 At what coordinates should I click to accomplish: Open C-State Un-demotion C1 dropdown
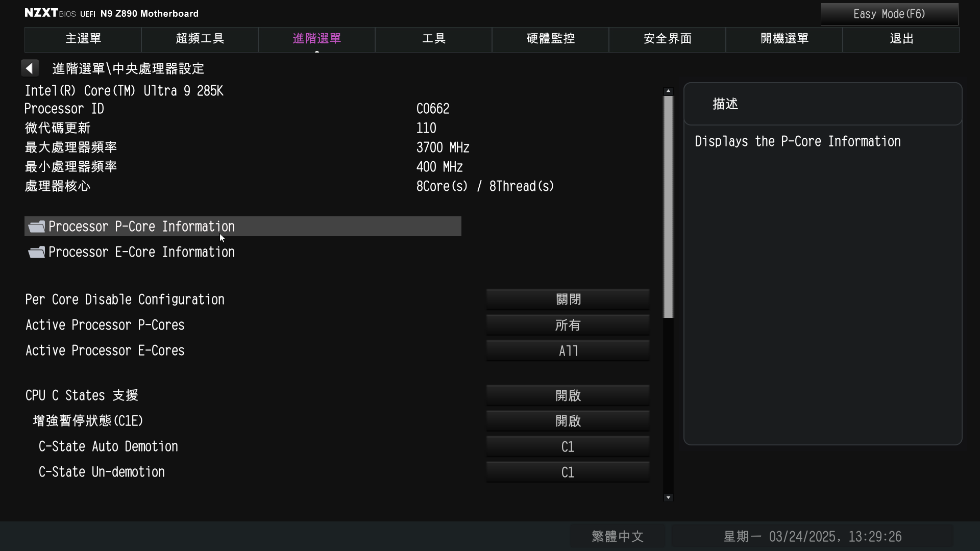[568, 472]
